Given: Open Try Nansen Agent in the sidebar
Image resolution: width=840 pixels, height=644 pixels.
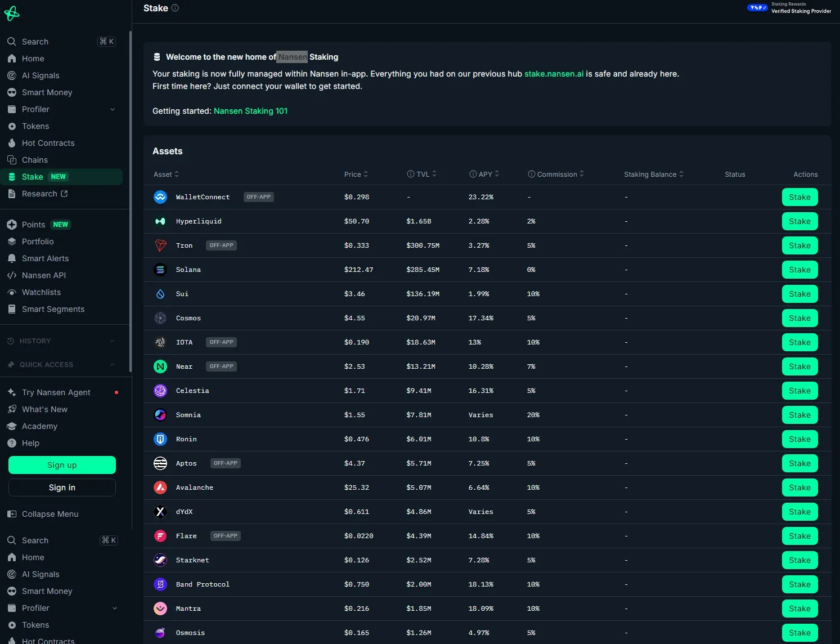Looking at the screenshot, I should (x=61, y=392).
